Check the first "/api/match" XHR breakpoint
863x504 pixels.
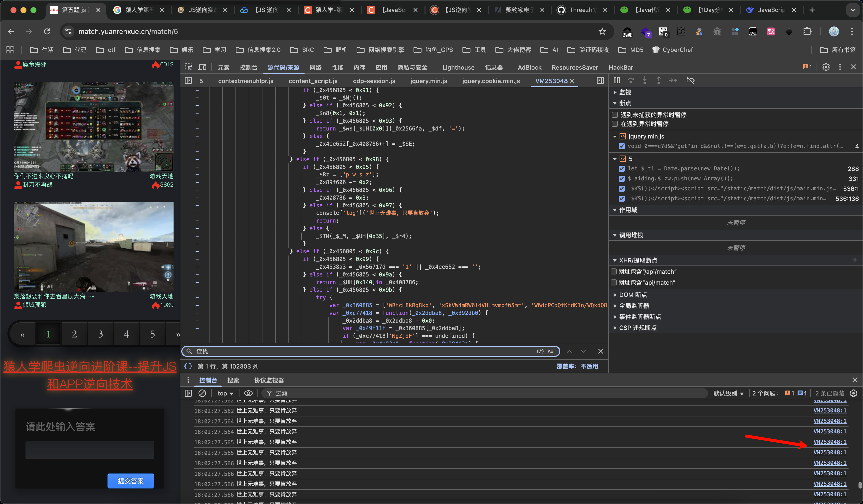point(614,272)
